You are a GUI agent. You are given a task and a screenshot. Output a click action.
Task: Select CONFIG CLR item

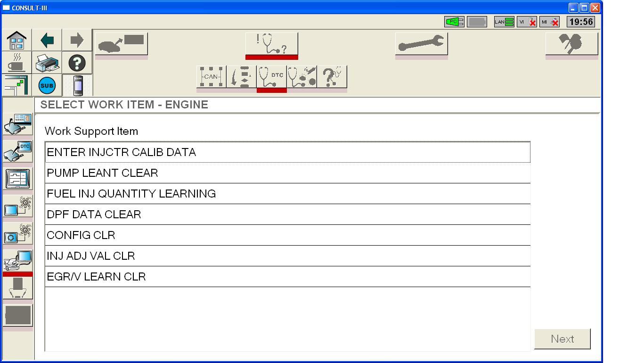tap(287, 235)
